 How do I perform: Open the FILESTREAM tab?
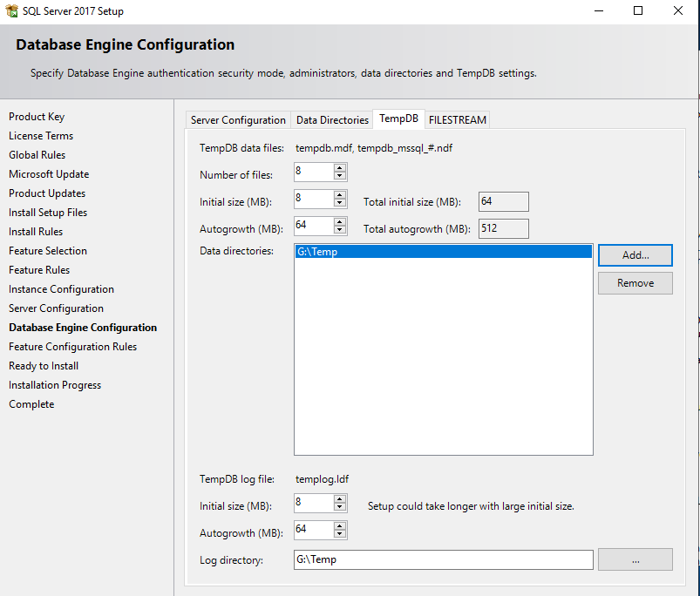point(457,120)
